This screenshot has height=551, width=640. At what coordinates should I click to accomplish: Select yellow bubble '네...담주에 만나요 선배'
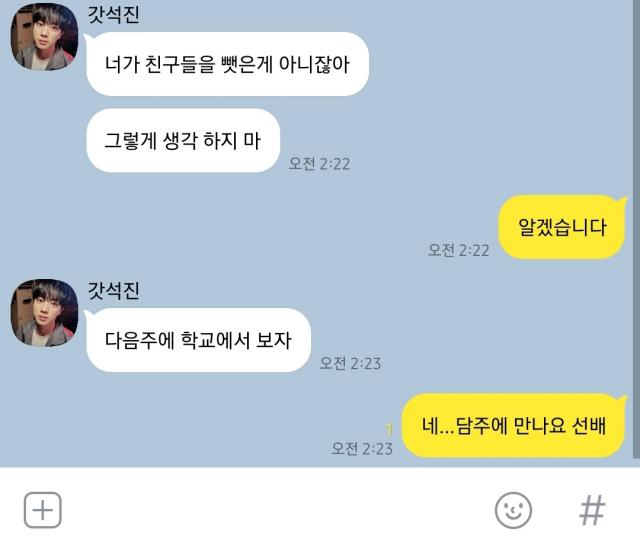point(514,425)
